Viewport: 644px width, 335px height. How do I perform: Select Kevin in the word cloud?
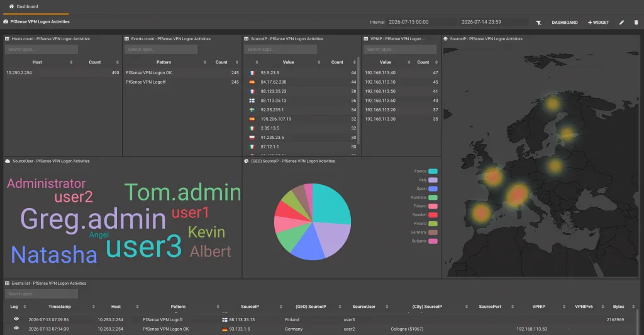pos(206,233)
